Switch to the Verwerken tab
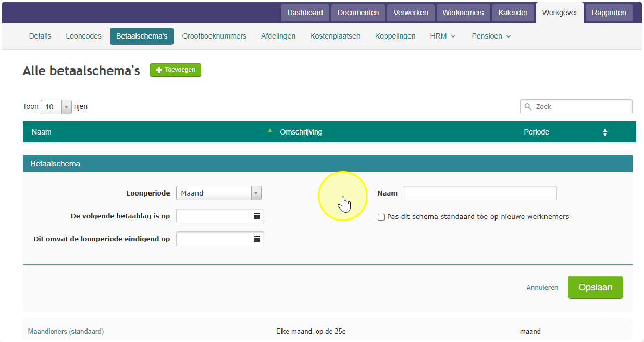 coord(411,13)
